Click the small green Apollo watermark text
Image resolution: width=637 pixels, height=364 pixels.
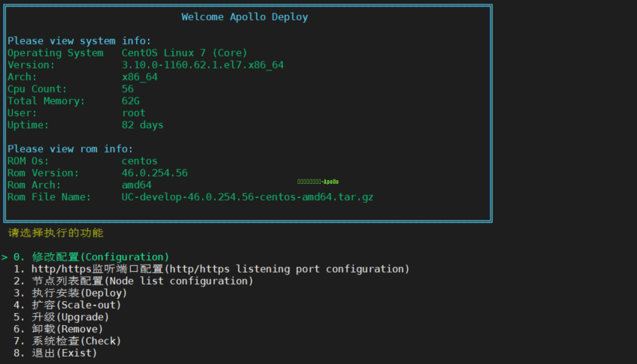(x=318, y=182)
